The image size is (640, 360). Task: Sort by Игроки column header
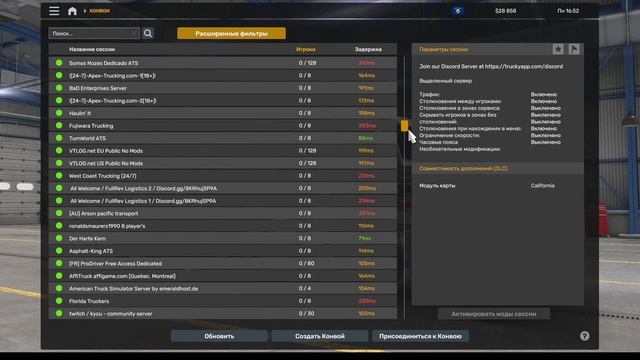pos(306,49)
